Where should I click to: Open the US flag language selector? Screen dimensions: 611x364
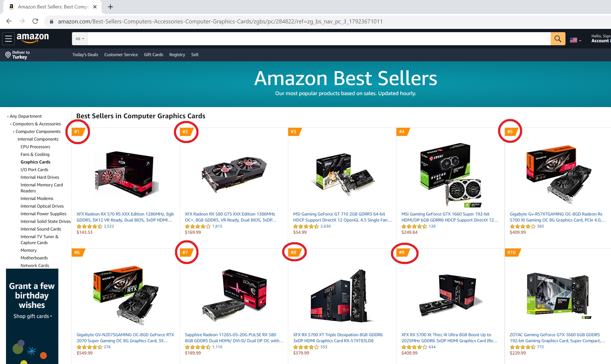(x=576, y=40)
